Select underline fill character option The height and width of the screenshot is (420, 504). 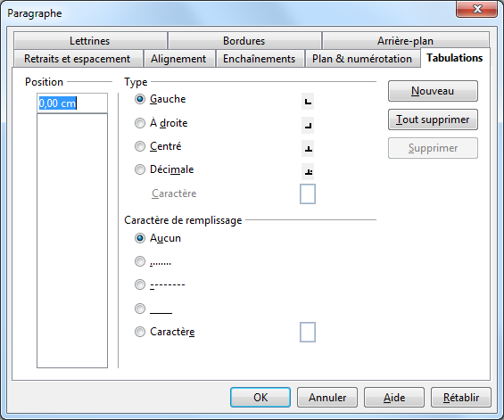coord(140,309)
